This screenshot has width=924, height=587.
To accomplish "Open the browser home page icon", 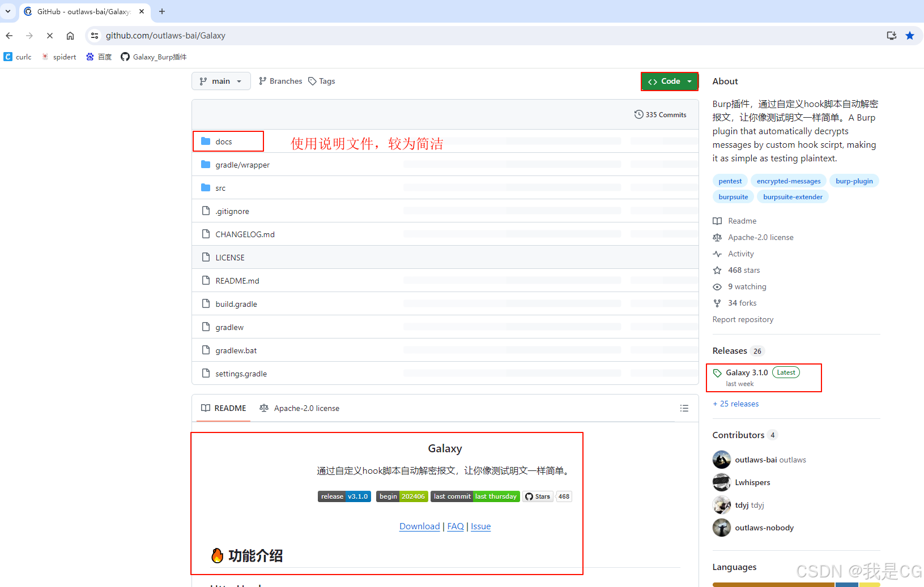I will click(70, 36).
